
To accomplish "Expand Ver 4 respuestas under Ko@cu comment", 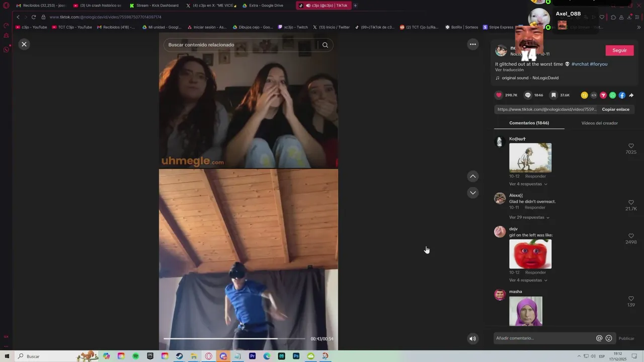I will 528,184.
